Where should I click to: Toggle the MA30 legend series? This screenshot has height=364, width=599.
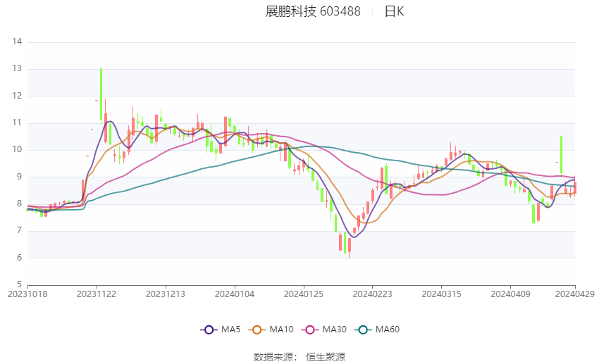point(324,330)
